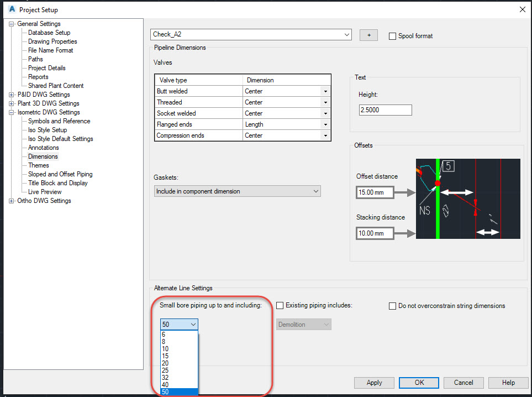The height and width of the screenshot is (397, 532).
Task: Select File Name Format tree item
Action: pyautogui.click(x=51, y=50)
